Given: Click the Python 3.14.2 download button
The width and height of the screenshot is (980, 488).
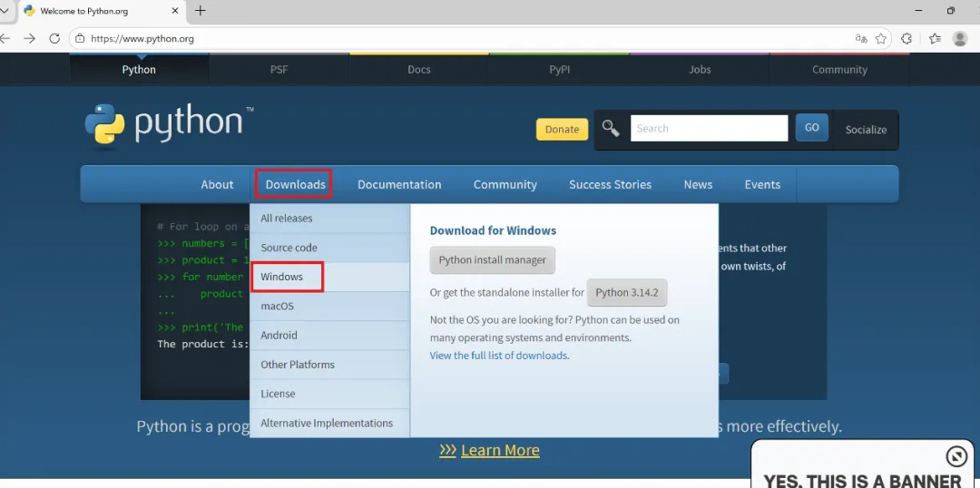Looking at the screenshot, I should 627,292.
